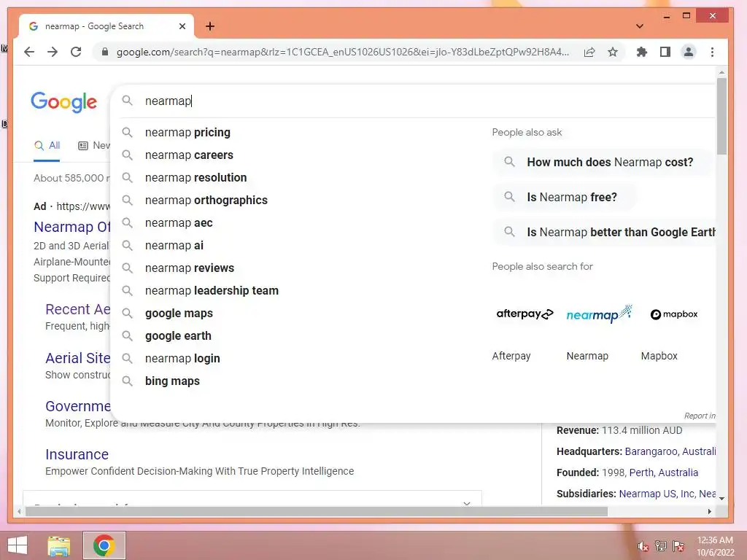Open the Action Center flag tray icon
This screenshot has width=747, height=560.
click(678, 546)
